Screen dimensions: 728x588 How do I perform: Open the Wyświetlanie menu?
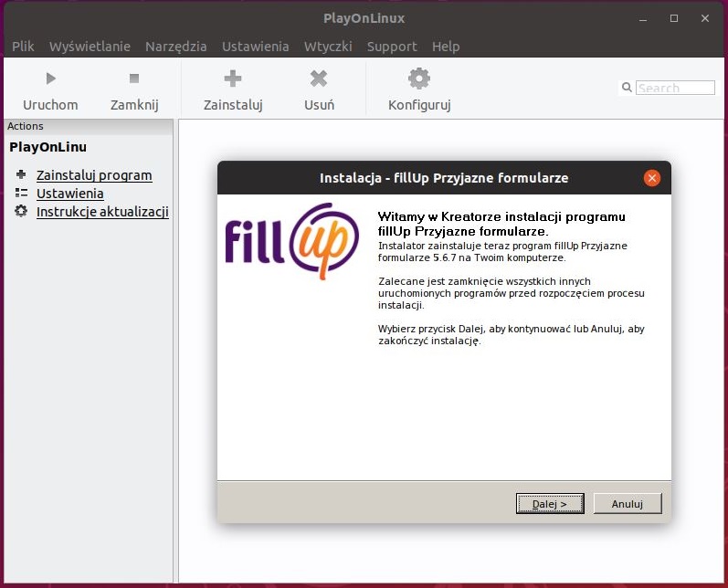point(90,47)
